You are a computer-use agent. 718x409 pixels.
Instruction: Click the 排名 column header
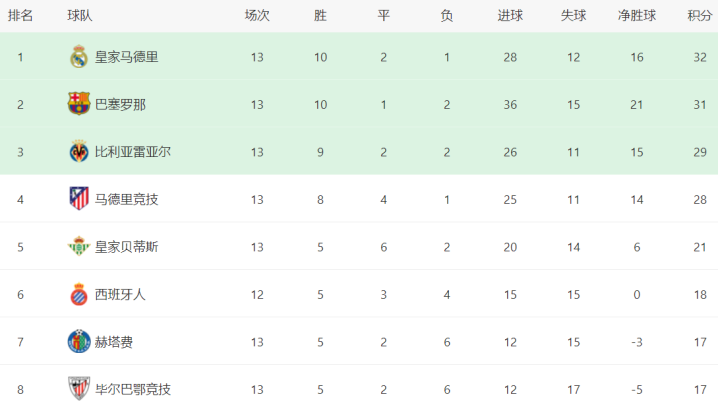click(x=20, y=15)
